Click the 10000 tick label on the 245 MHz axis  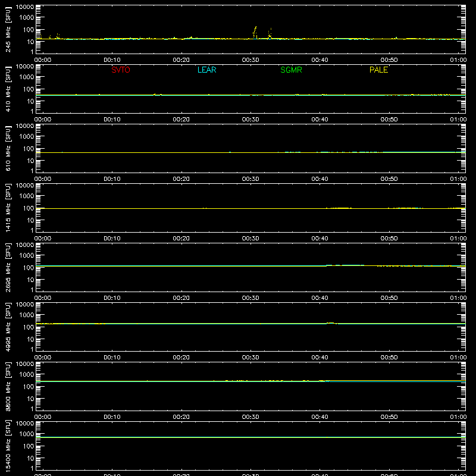pos(25,7)
